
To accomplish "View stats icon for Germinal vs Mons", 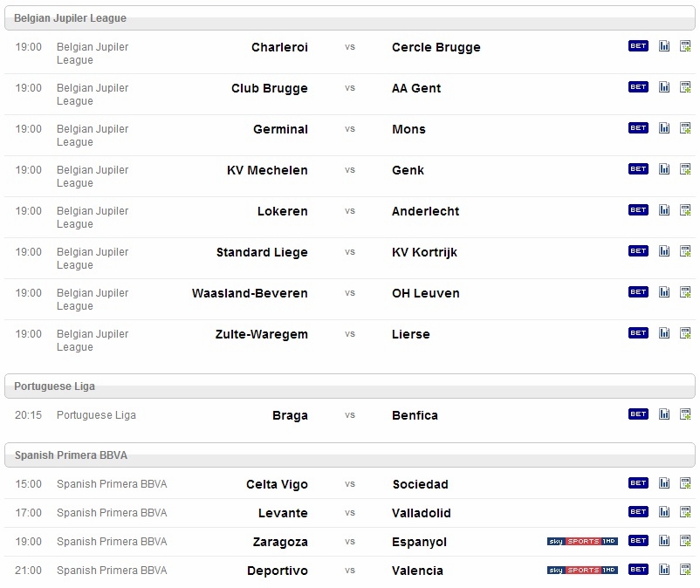I will (x=664, y=128).
